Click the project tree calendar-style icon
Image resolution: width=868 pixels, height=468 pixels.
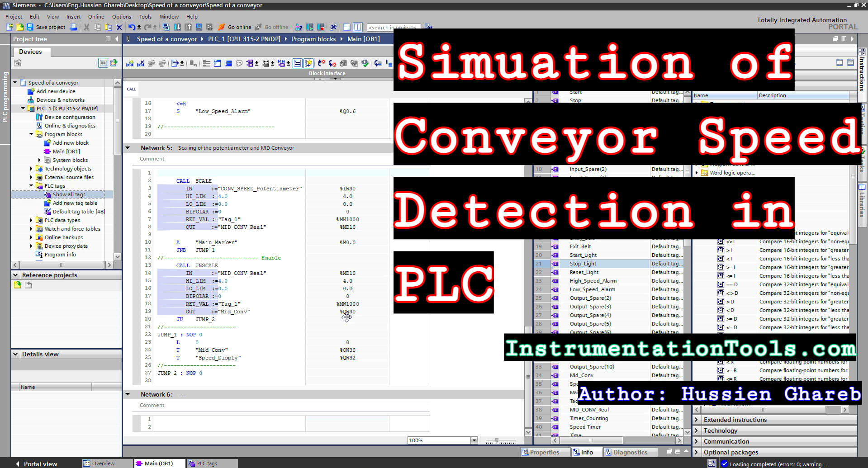(x=18, y=63)
